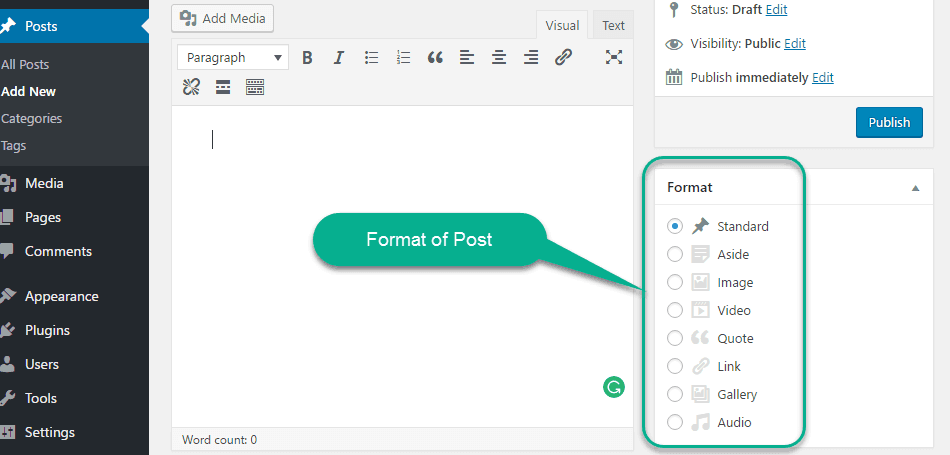Open the Users menu in the sidebar
This screenshot has height=455, width=950.
coord(74,364)
